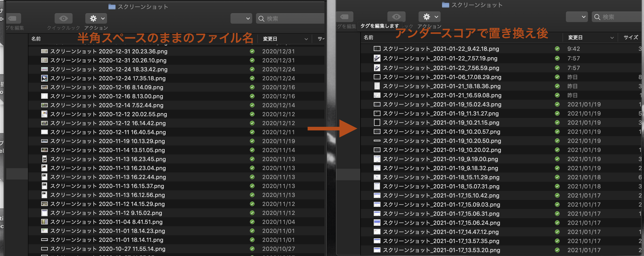Image resolution: width=644 pixels, height=256 pixels.
Task: Click the Quick Look eye icon in right window
Action: click(x=396, y=17)
